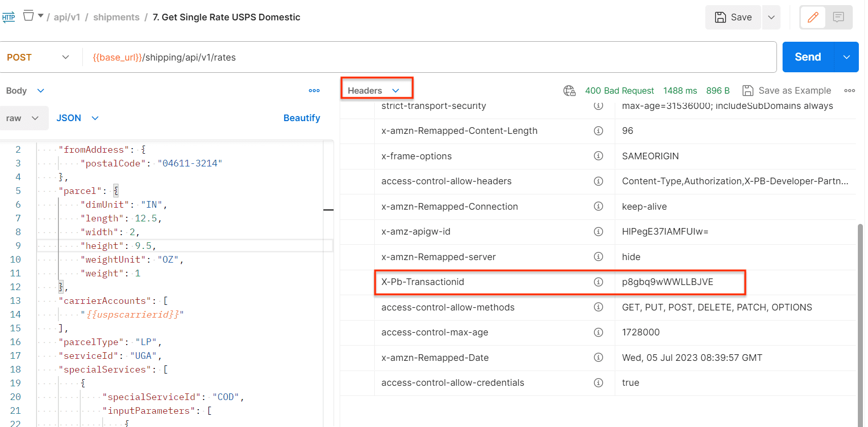Expand the Send button dropdown arrow
This screenshot has height=427, width=868.
point(846,58)
